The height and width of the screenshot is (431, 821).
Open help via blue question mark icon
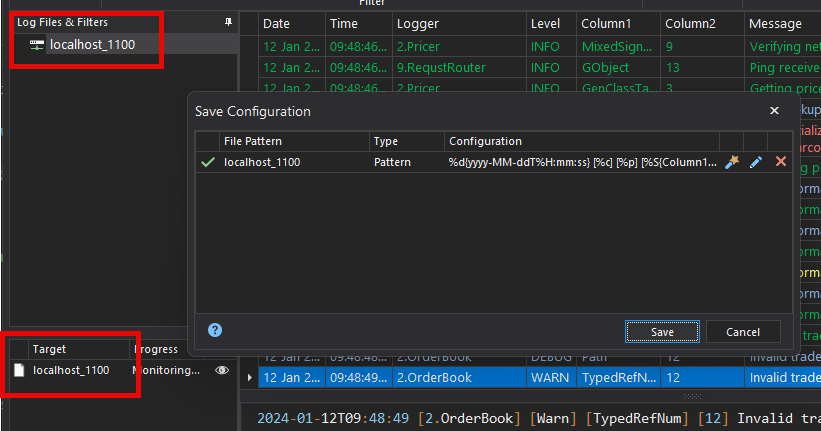pyautogui.click(x=215, y=330)
